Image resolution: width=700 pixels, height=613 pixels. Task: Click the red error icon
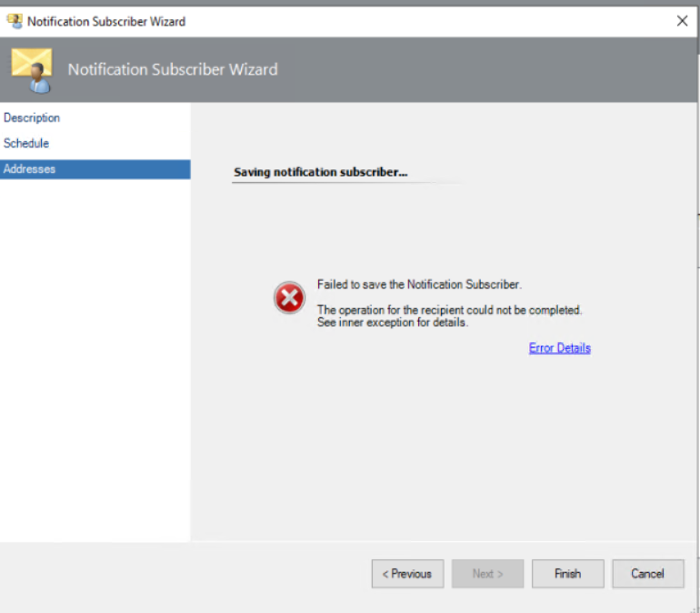pyautogui.click(x=289, y=297)
